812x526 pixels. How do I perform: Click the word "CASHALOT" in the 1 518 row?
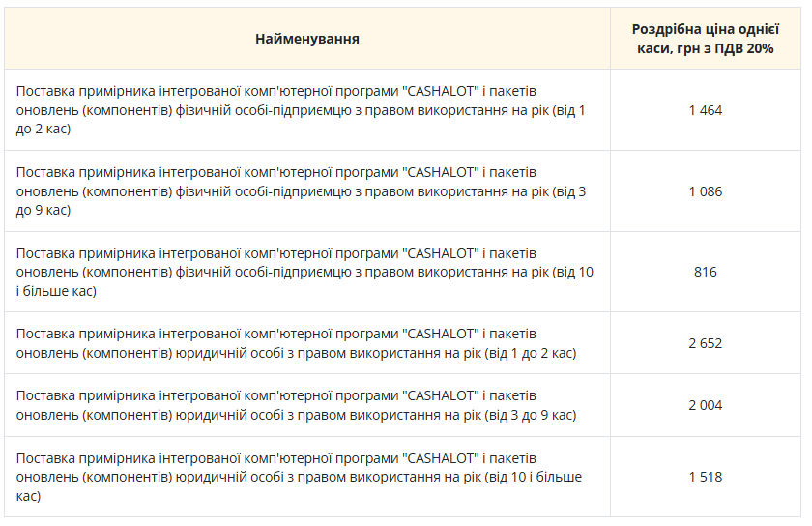pos(440,457)
